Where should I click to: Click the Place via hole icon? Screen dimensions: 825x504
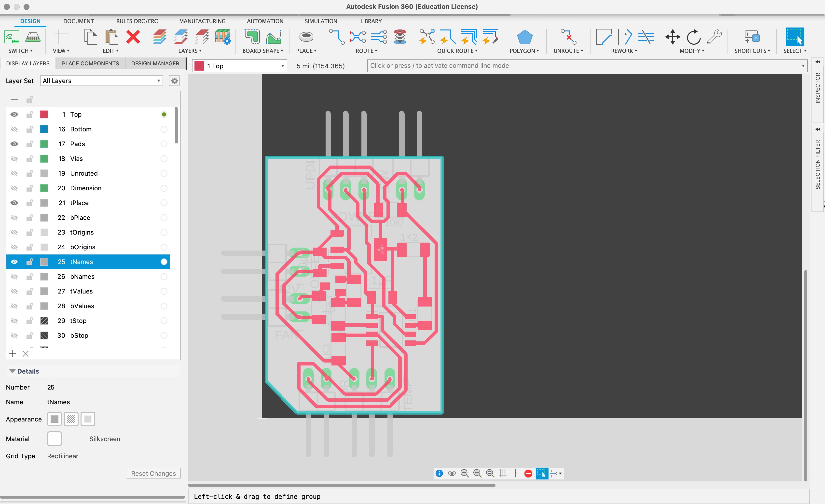pos(306,37)
